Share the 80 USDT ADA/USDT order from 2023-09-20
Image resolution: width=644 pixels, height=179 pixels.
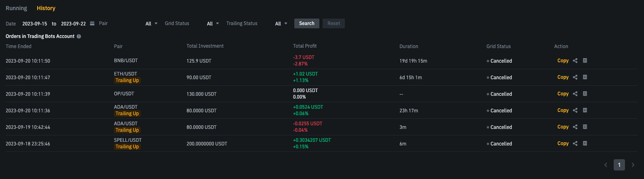point(575,110)
